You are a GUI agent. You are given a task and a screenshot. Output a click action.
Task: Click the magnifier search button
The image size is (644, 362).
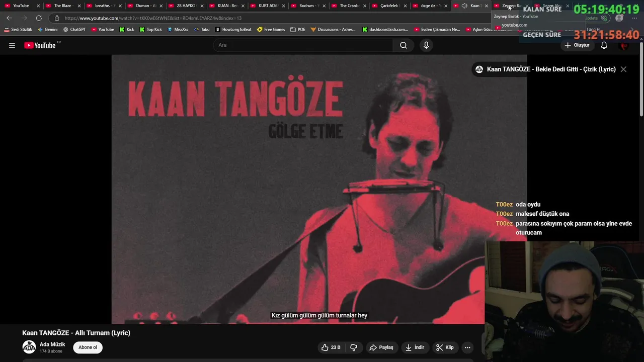click(x=404, y=45)
